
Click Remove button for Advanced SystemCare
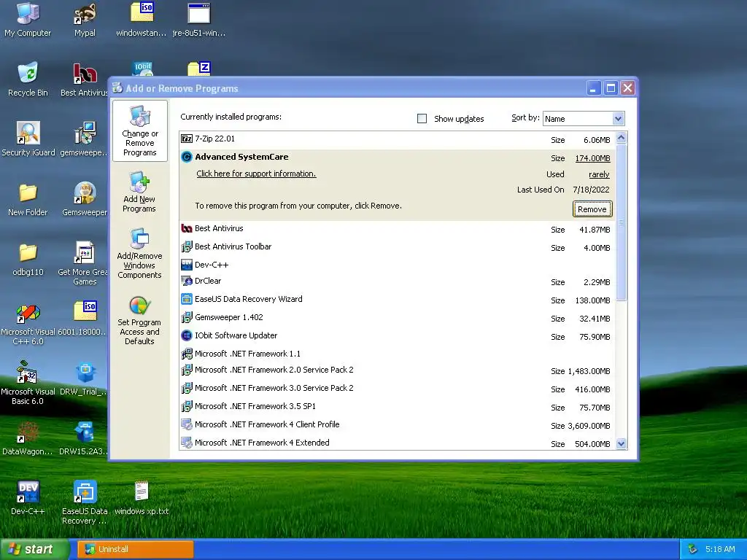pyautogui.click(x=592, y=209)
